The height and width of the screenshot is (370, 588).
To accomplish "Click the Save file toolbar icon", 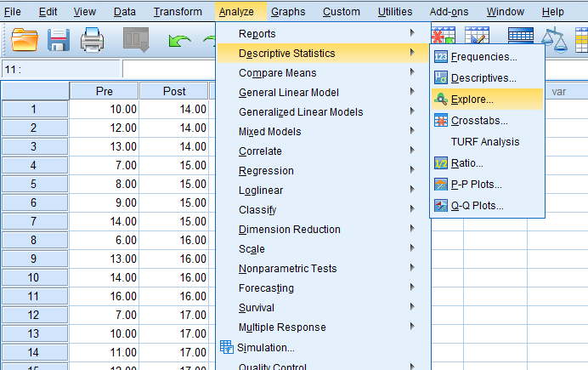I will coord(59,40).
